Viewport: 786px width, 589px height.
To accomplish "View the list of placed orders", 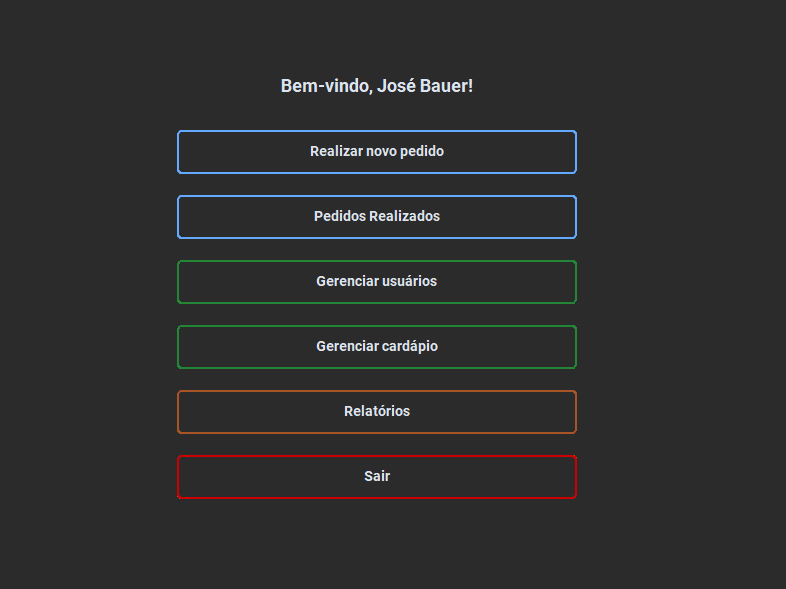I will pyautogui.click(x=377, y=217).
